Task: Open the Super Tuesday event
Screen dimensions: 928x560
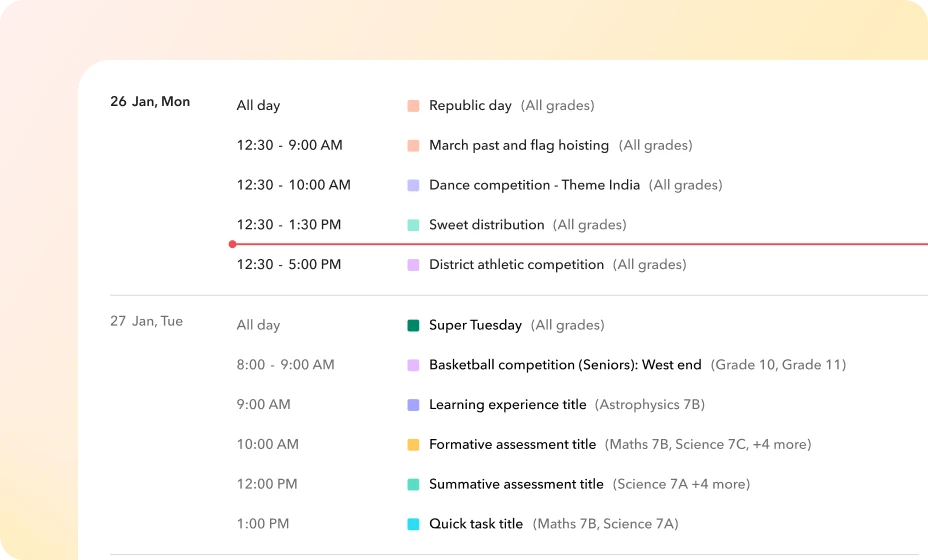Action: 475,325
